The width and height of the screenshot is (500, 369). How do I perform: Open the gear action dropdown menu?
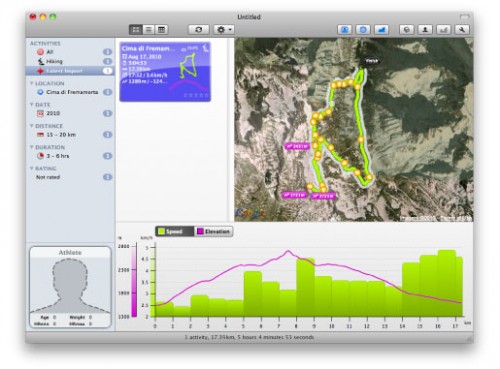pos(224,30)
